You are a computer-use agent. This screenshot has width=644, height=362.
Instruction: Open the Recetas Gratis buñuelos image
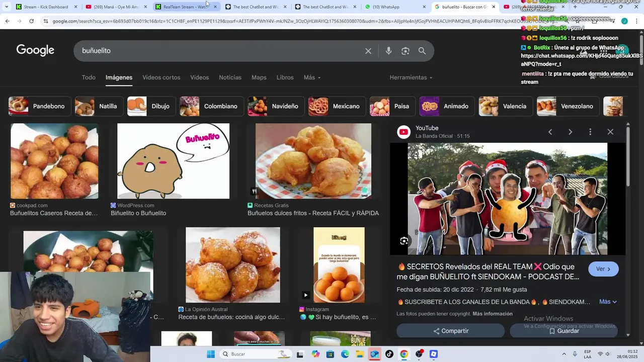[313, 161]
